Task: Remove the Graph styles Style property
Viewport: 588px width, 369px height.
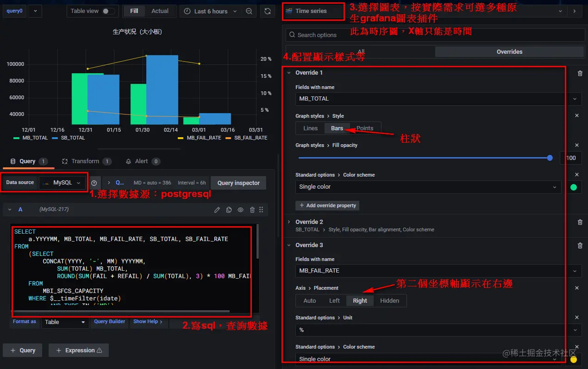Action: click(577, 115)
